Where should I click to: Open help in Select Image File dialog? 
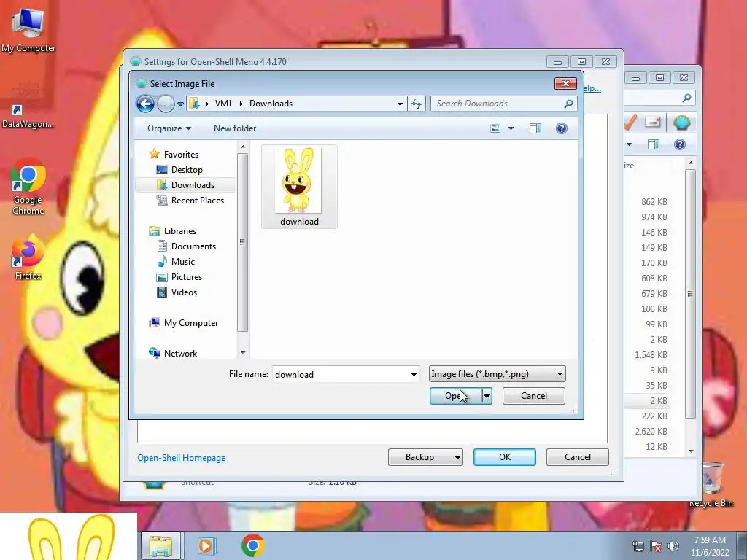point(562,128)
